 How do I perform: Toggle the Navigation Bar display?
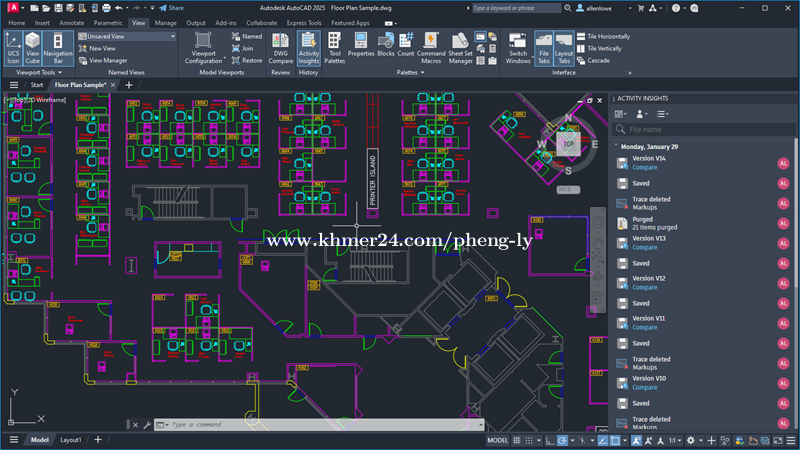tap(58, 48)
